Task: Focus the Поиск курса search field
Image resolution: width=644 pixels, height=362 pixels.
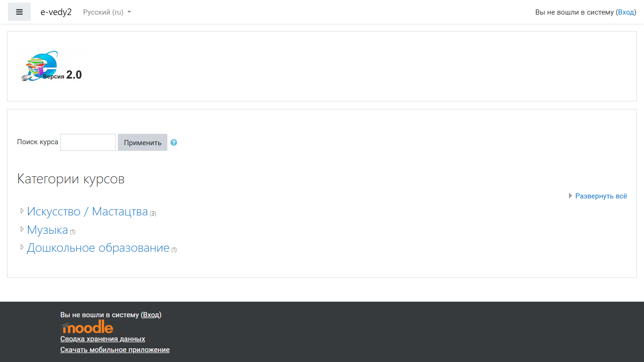Action: coord(88,142)
